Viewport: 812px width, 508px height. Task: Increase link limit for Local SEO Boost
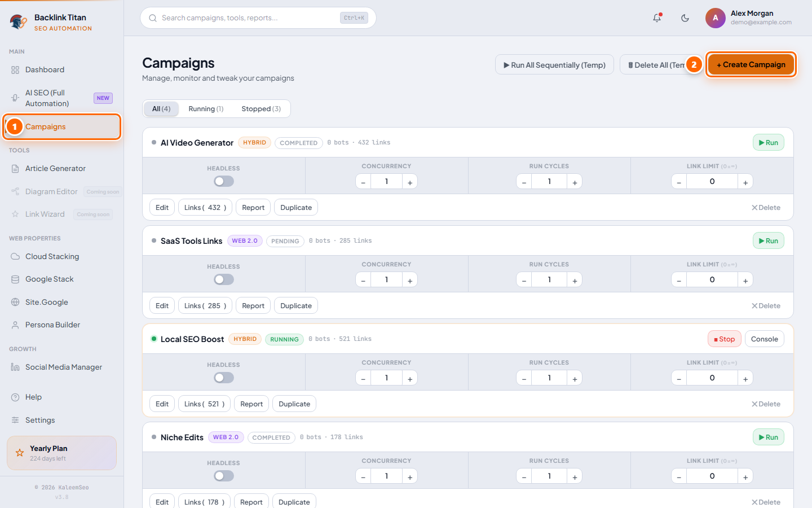point(745,378)
